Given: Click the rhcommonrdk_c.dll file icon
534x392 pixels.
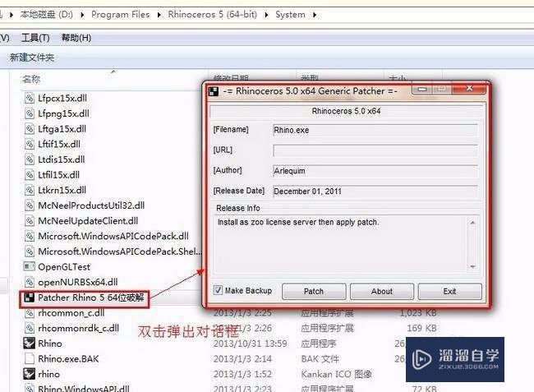Looking at the screenshot, I should click(x=30, y=328).
